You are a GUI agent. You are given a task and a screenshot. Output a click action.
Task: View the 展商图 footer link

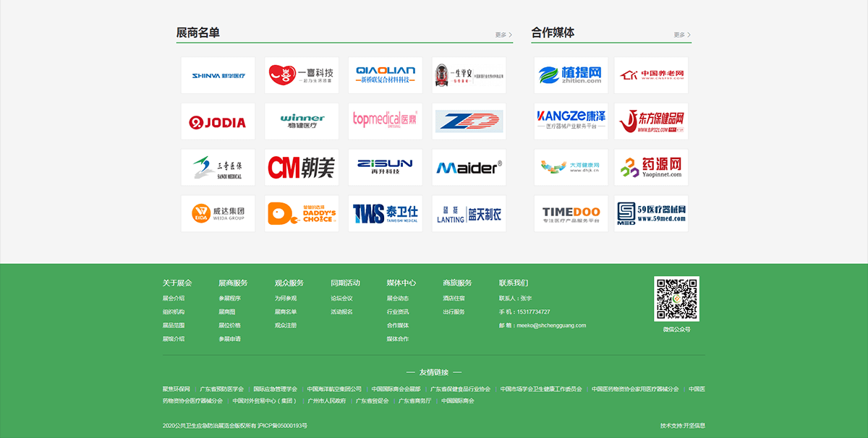(227, 312)
